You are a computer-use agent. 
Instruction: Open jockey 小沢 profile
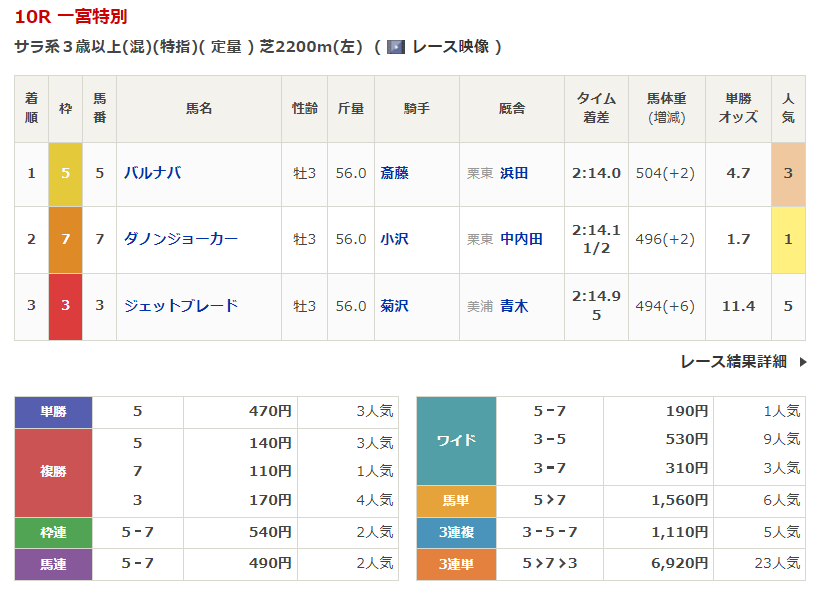[x=394, y=239]
